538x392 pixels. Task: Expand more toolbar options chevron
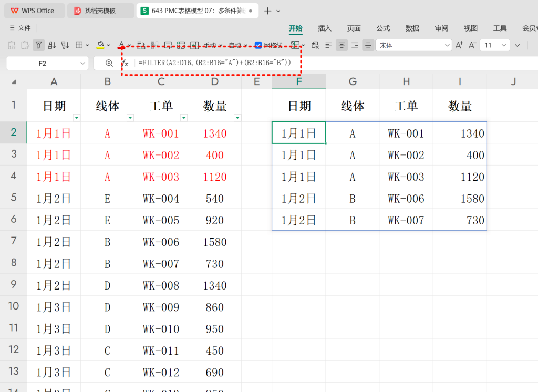(x=517, y=45)
